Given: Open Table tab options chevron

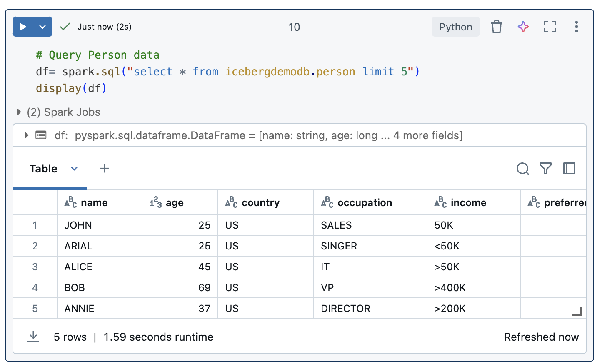Looking at the screenshot, I should coord(74,169).
